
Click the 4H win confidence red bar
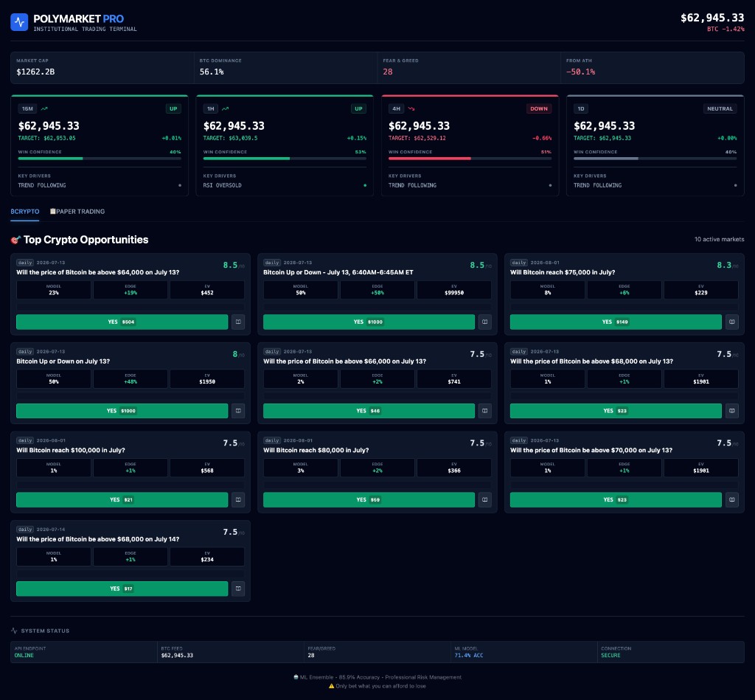click(430, 159)
